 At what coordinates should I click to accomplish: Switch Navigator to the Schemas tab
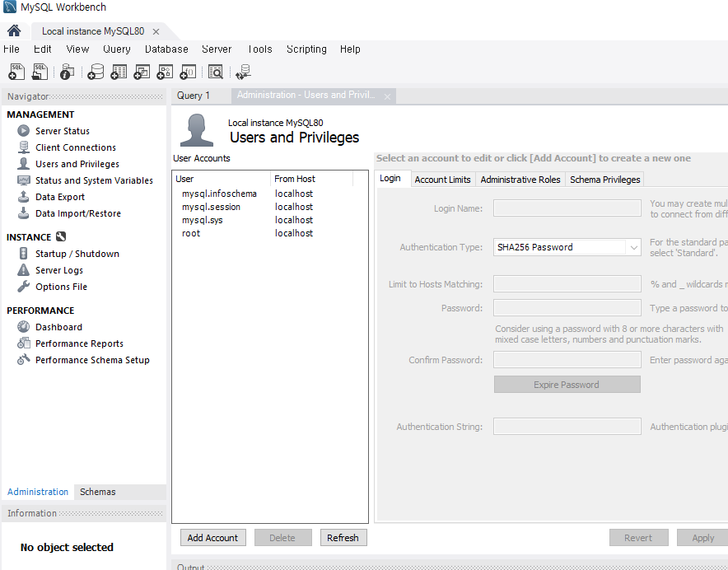[97, 492]
